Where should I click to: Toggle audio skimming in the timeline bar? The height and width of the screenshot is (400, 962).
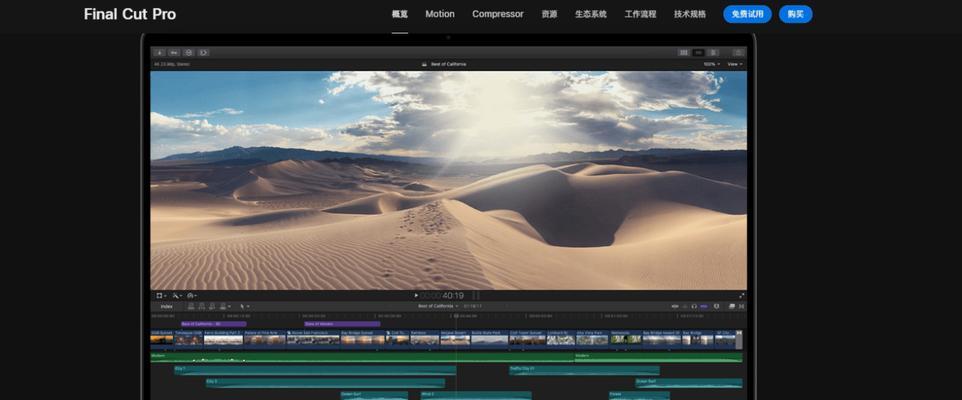click(684, 306)
